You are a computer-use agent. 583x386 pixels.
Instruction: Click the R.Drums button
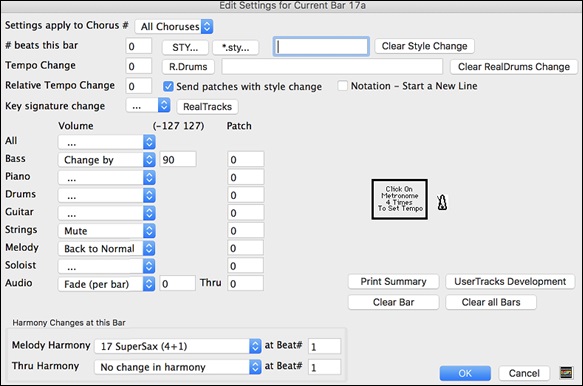(188, 67)
